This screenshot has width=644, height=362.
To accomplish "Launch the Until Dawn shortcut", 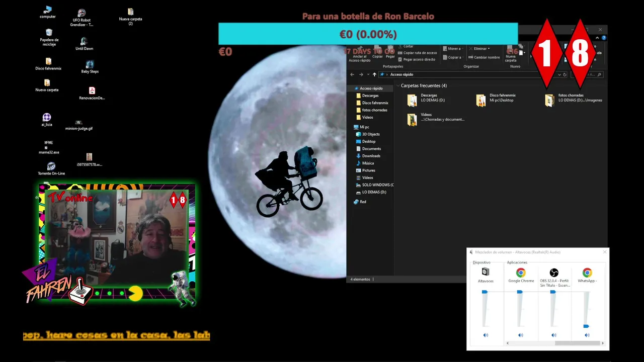I will (x=84, y=44).
